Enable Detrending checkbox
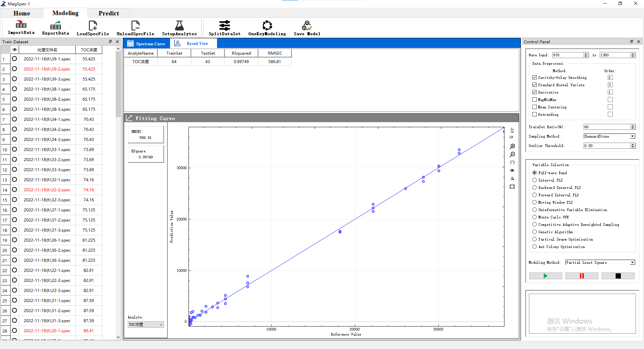 point(534,114)
